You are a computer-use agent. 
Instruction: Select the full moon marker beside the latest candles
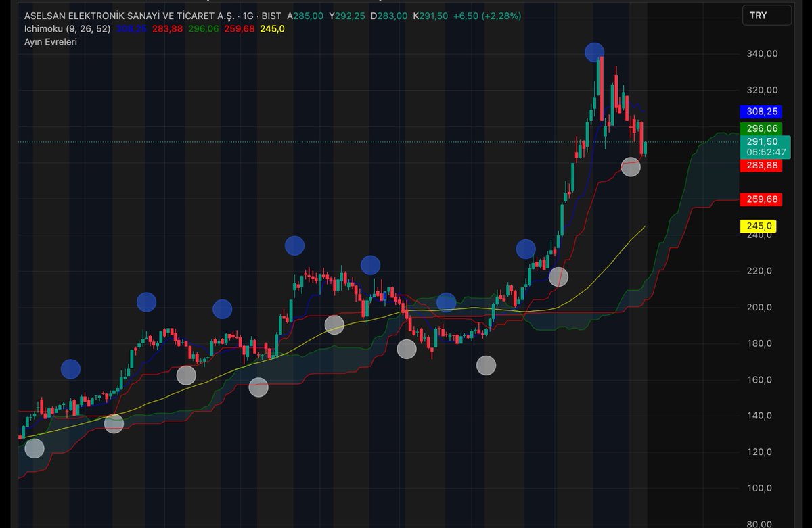631,167
